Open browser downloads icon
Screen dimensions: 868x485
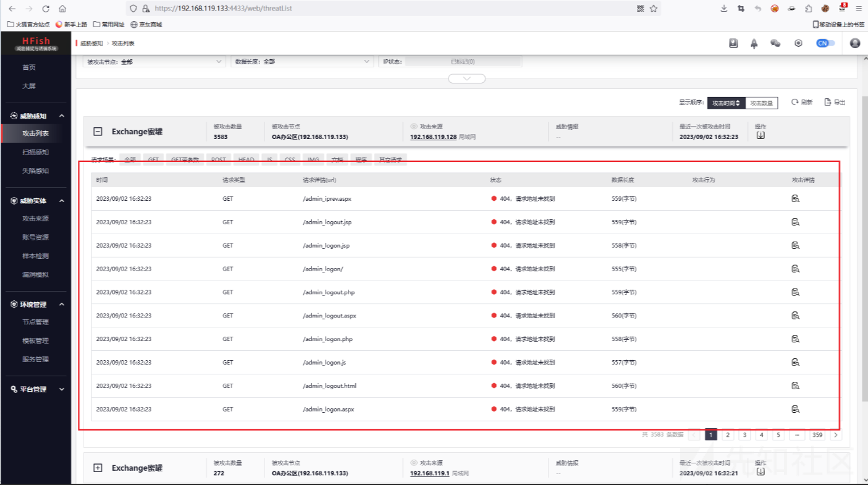[724, 9]
